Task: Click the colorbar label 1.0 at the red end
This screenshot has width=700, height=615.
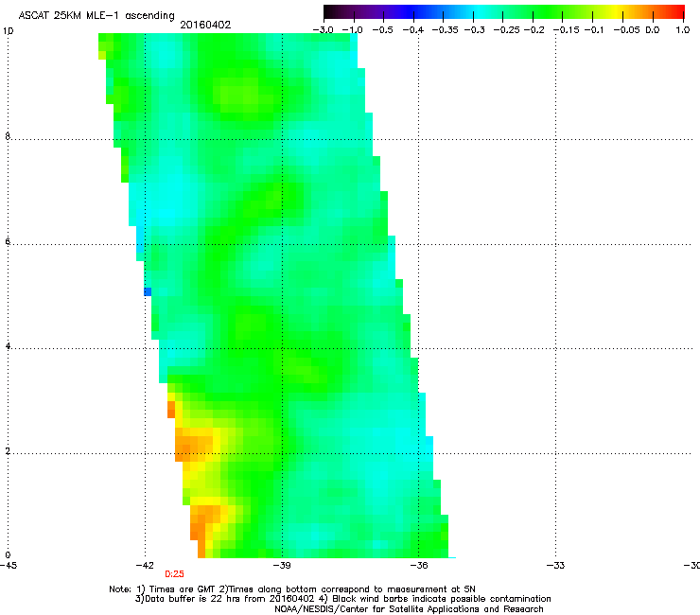Action: pyautogui.click(x=683, y=30)
